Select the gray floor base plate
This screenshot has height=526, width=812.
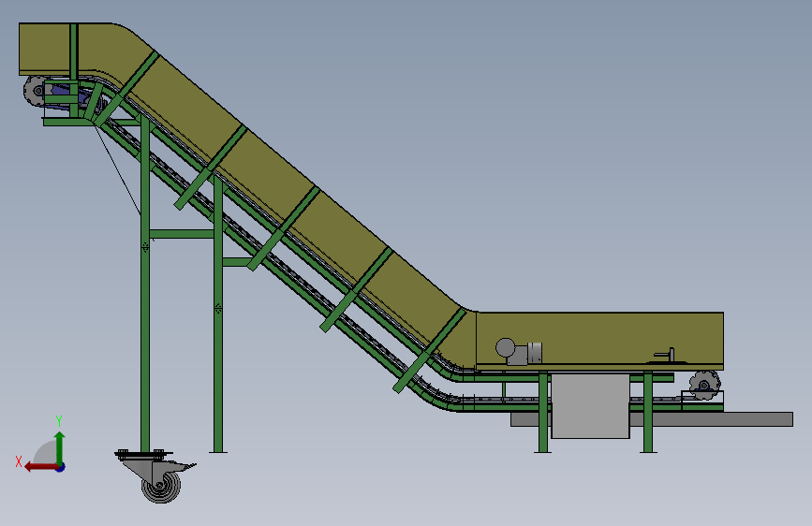(652, 419)
